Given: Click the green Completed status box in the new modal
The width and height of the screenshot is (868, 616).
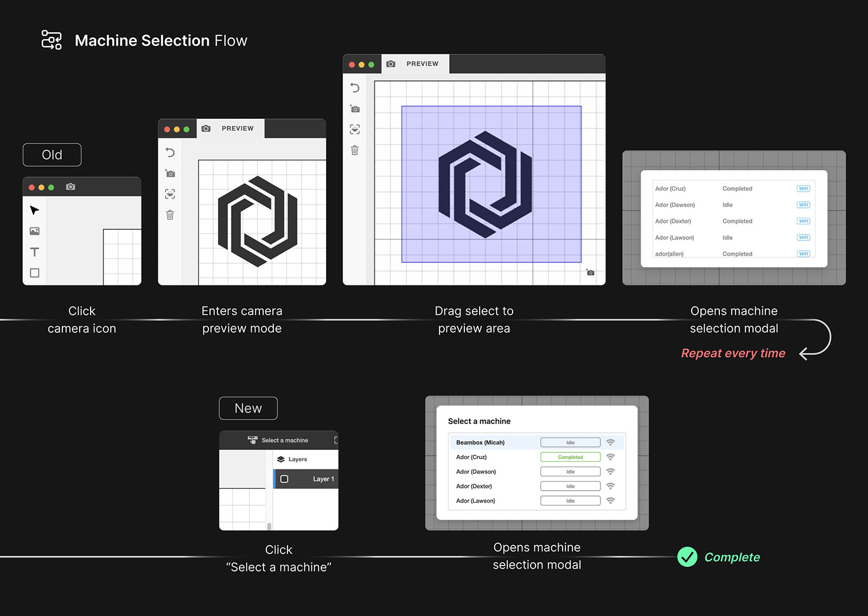Looking at the screenshot, I should tap(570, 457).
